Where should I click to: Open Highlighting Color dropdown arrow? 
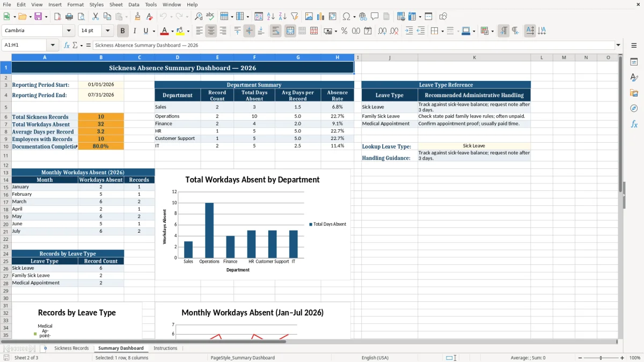[x=188, y=31]
